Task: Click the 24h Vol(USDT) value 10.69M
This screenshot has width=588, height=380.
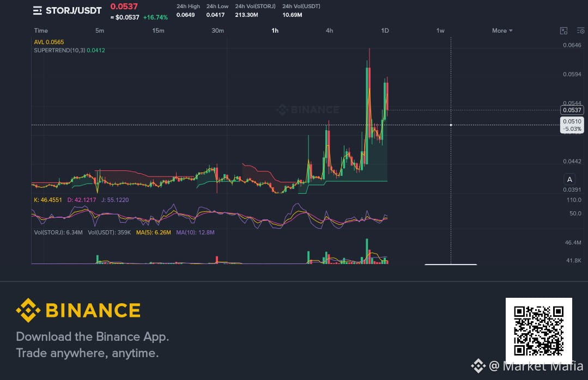Action: pyautogui.click(x=292, y=15)
